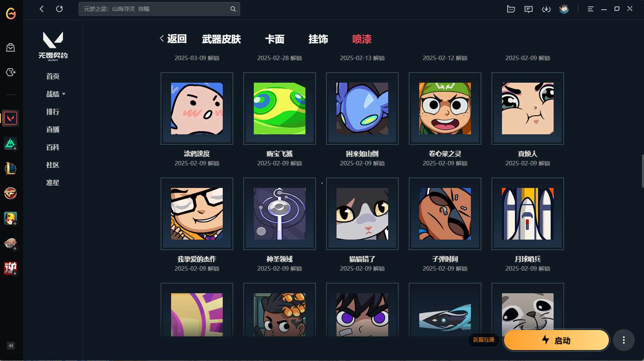Open the hamburger menu at top right
Screen dimensions: 644x361
coord(590,9)
